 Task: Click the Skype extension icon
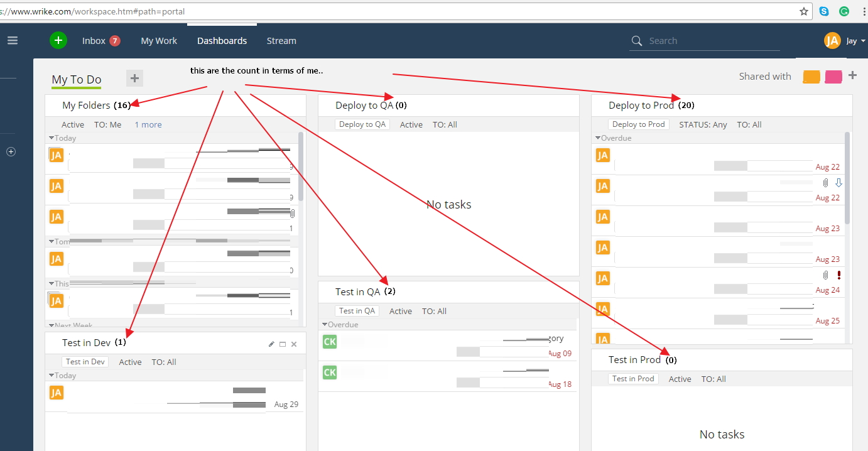tap(824, 11)
